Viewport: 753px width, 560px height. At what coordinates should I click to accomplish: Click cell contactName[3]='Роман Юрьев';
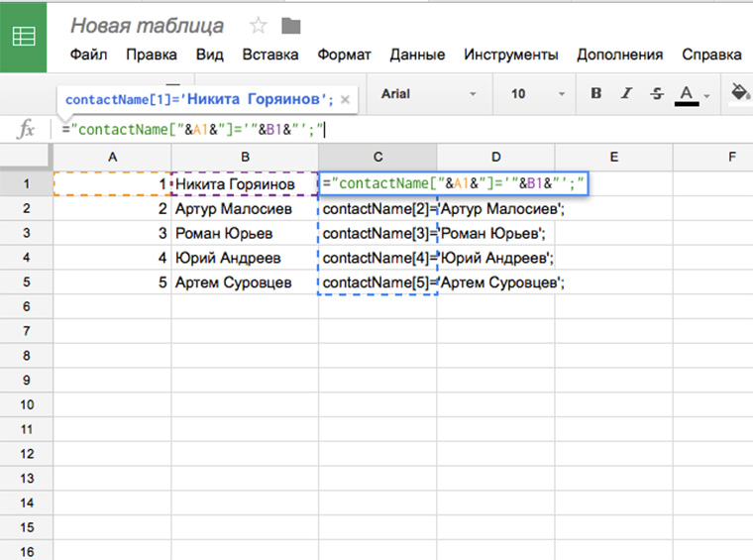point(377,233)
